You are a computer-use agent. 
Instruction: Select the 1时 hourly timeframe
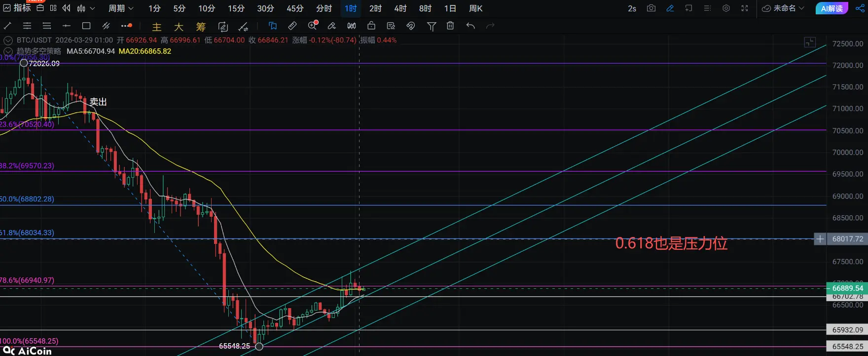[351, 8]
